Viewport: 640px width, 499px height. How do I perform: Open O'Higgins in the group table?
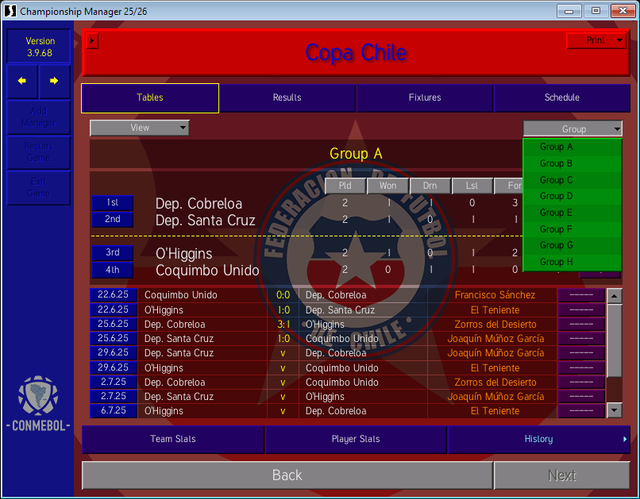click(x=184, y=254)
